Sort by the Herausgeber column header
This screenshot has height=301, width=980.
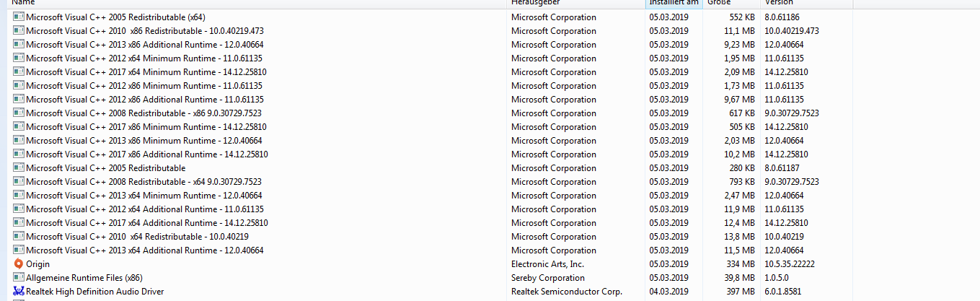pyautogui.click(x=575, y=3)
